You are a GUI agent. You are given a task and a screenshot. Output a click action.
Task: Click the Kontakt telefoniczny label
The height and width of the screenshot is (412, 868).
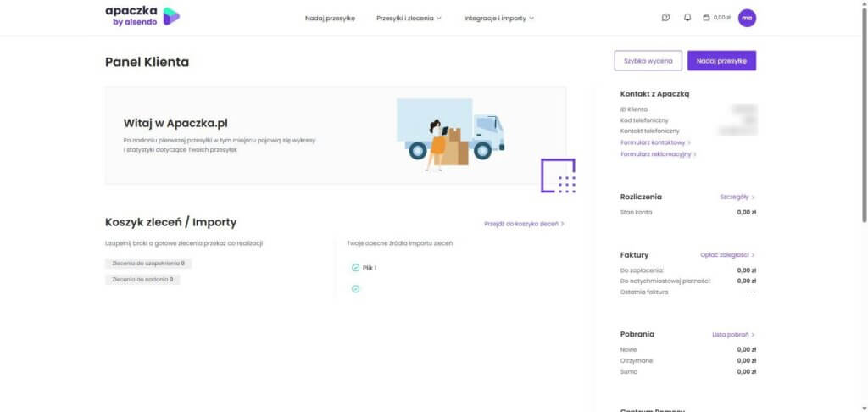(x=650, y=131)
